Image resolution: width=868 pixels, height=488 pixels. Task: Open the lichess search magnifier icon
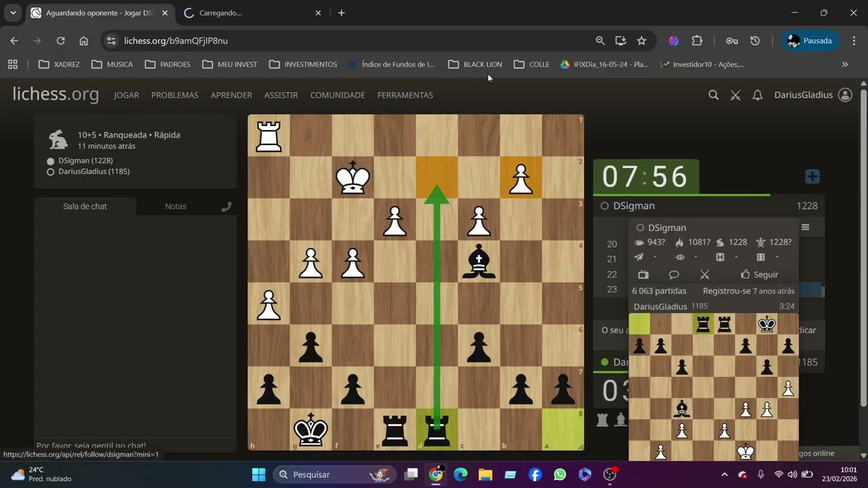[713, 96]
